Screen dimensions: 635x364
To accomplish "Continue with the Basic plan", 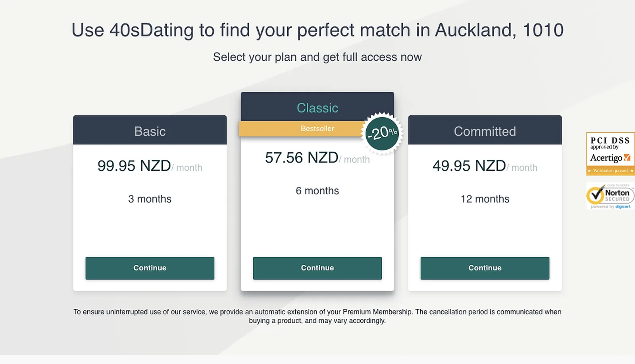I will pyautogui.click(x=150, y=268).
